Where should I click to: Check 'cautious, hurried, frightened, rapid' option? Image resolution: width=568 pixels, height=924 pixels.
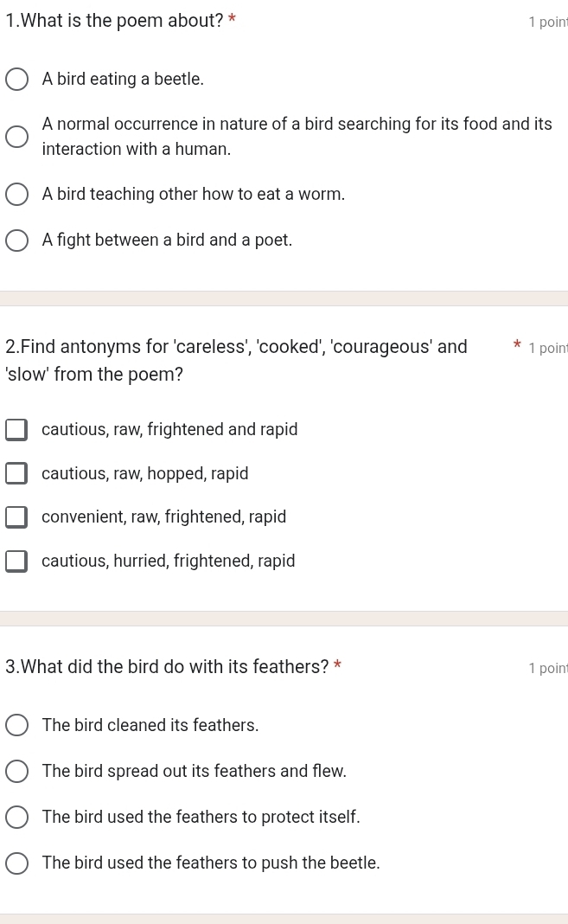[16, 561]
